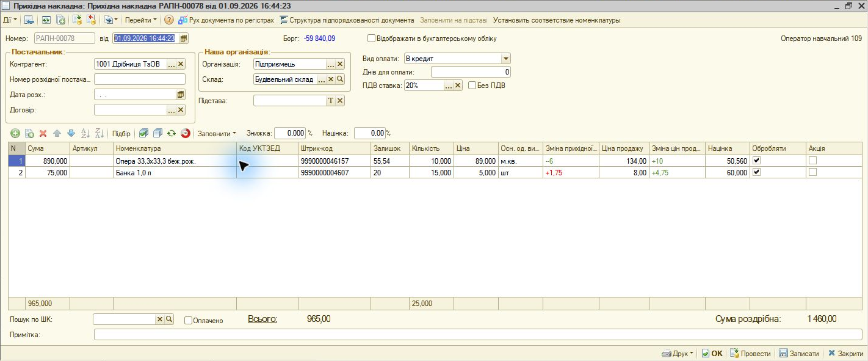Tick the Акція checkbox for the Опера row
This screenshot has height=361, width=868.
click(812, 160)
